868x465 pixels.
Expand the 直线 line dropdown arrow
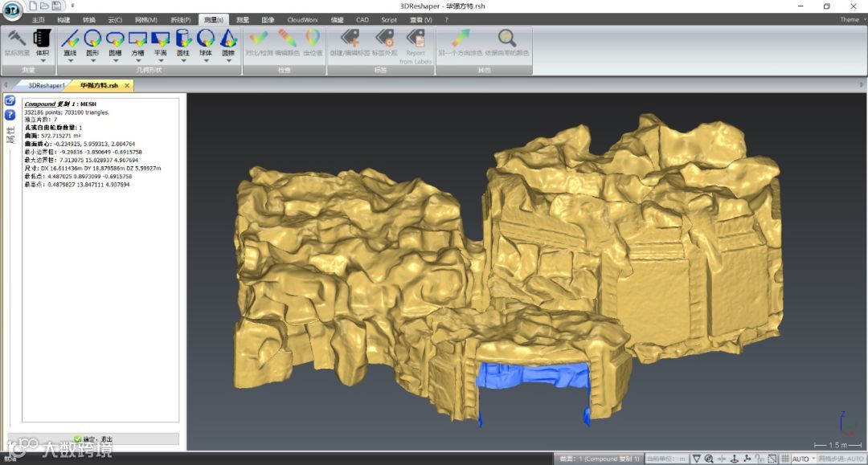coord(70,61)
